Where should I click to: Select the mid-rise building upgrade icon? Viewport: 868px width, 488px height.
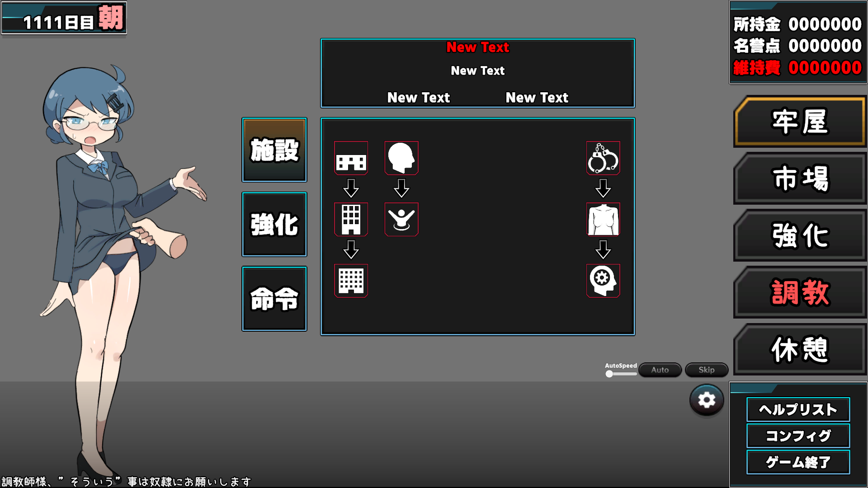[351, 220]
